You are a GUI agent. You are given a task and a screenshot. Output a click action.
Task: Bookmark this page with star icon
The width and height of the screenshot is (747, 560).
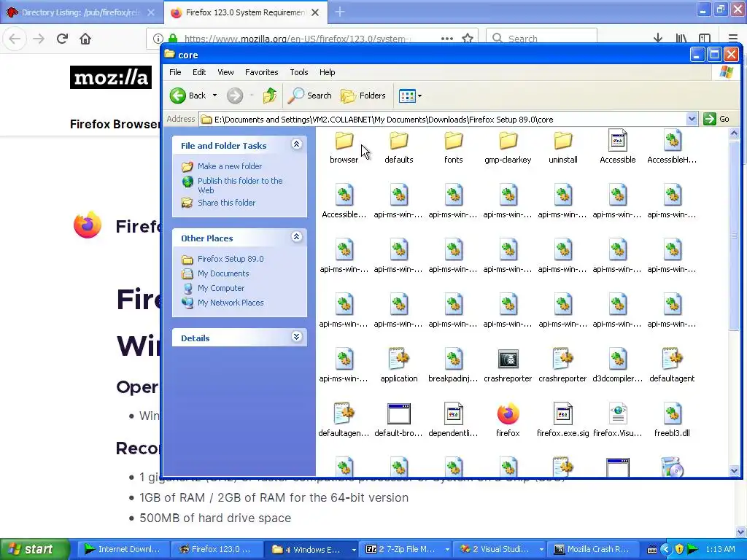pos(468,39)
